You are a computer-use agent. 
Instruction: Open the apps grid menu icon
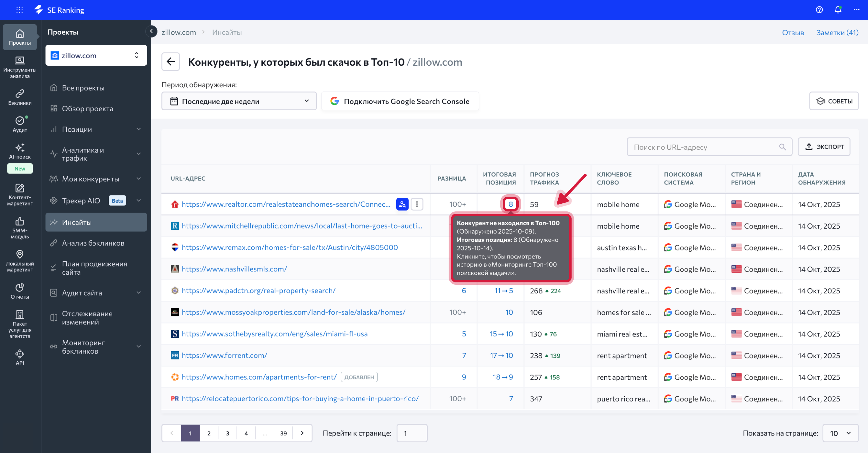coord(20,10)
